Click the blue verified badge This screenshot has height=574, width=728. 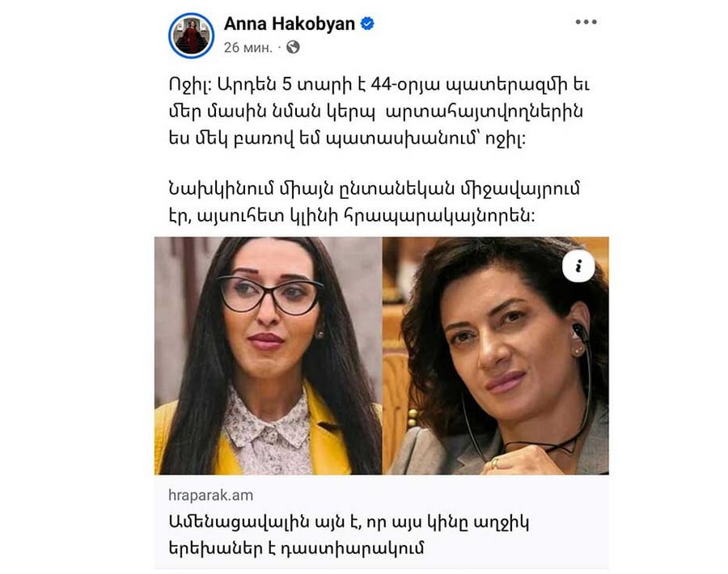367,23
